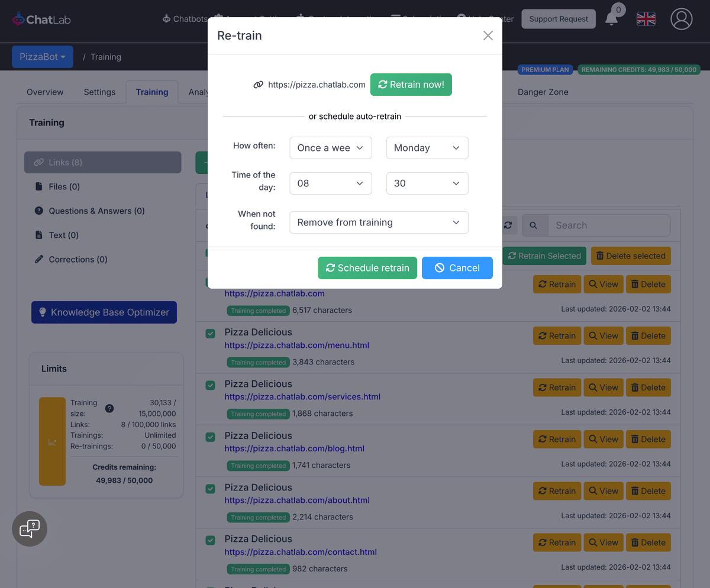Open the user account profile icon
Screen dimensions: 710x588
(x=681, y=19)
